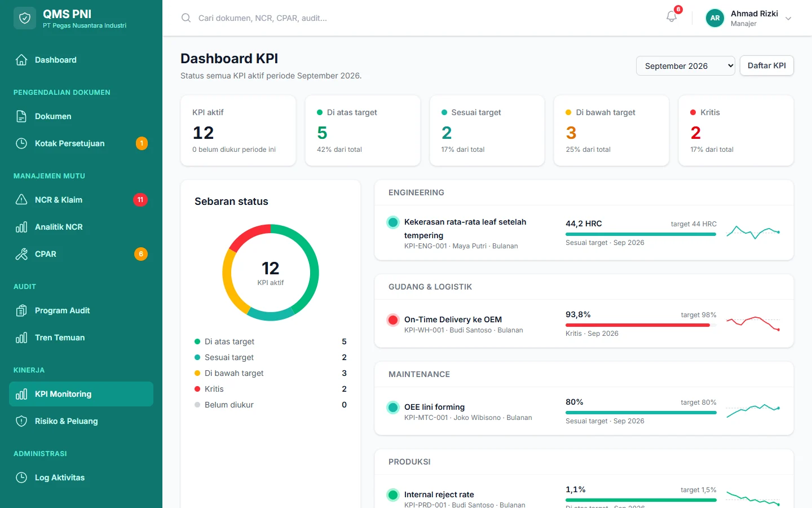Screen dimensions: 812x508
Task: Click the Program Audit clipboard icon
Action: (21, 310)
